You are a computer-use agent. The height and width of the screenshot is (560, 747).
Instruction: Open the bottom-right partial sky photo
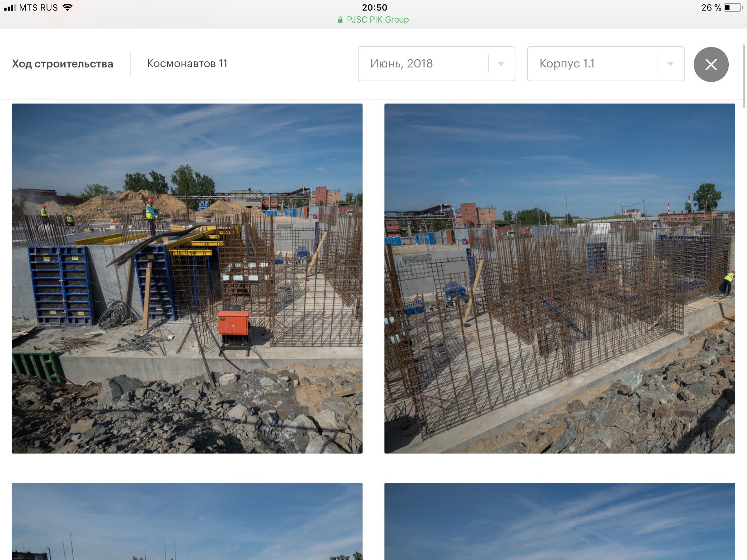[x=560, y=521]
